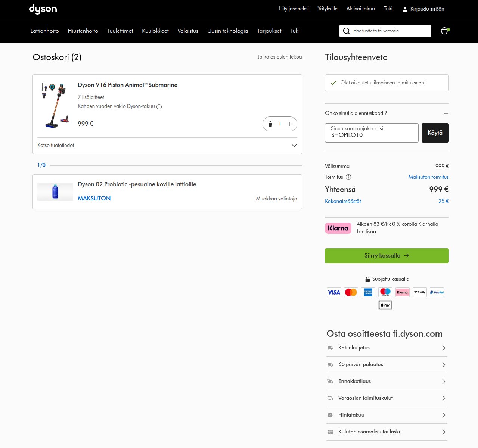Open the Yrityksille link
478x448 pixels.
(328, 9)
